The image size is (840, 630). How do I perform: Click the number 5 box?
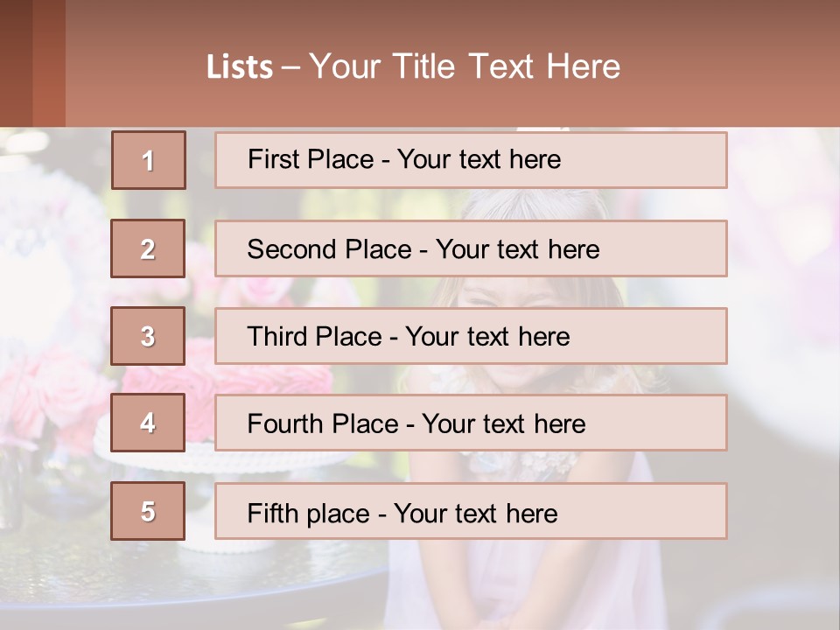[x=148, y=511]
